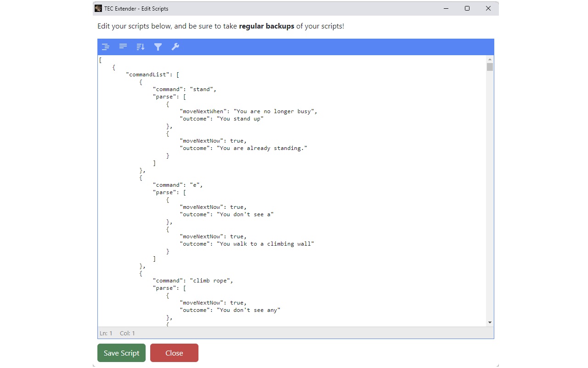This screenshot has height=368, width=588.
Task: Click the "You stand up" outcome line
Action: 222,119
